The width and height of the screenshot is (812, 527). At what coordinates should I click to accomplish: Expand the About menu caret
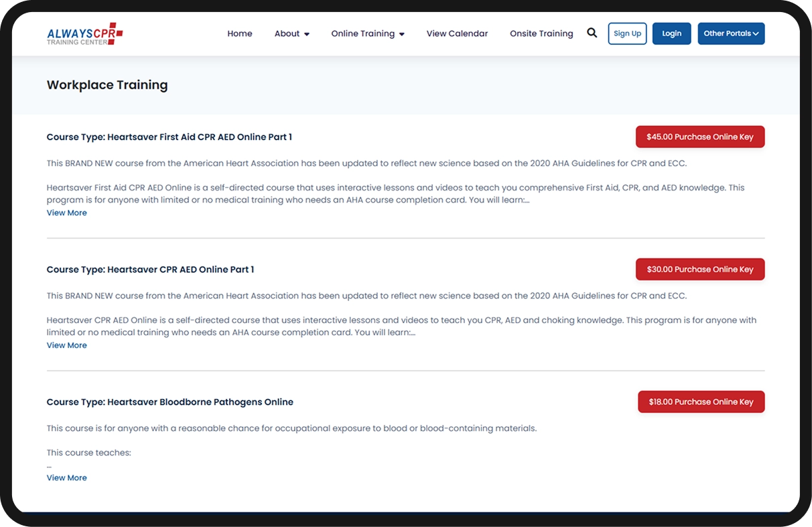(307, 34)
